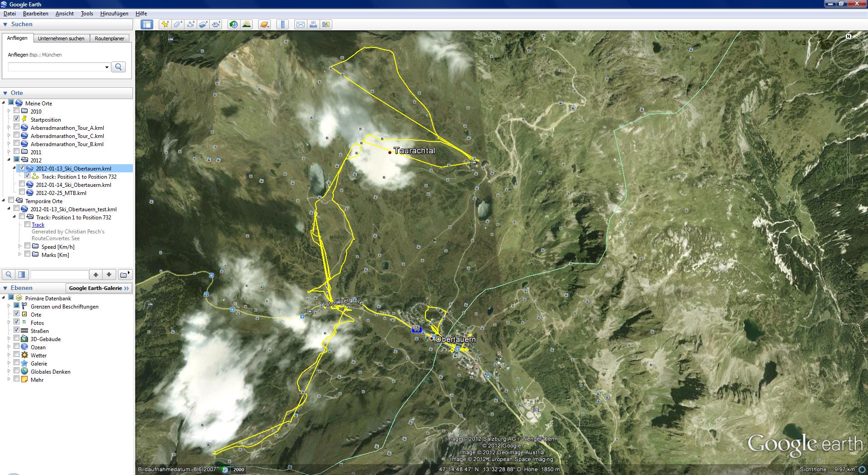Click the Track link in Temporäre Orte
The height and width of the screenshot is (475, 868).
click(x=38, y=225)
